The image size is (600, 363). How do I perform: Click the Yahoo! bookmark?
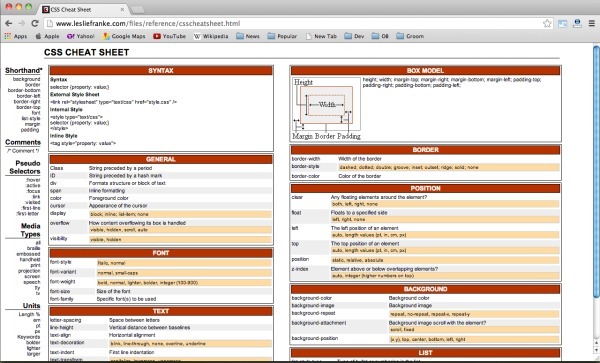pyautogui.click(x=80, y=36)
